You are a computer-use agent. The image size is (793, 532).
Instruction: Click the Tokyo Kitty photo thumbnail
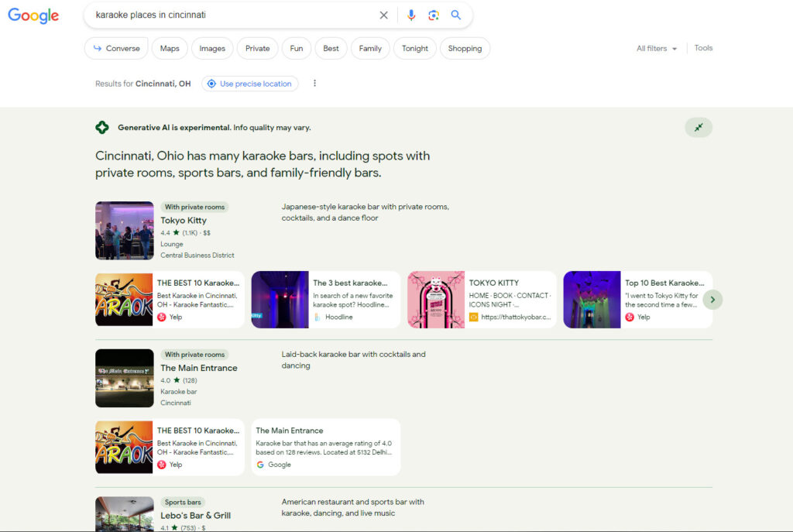[x=124, y=230]
